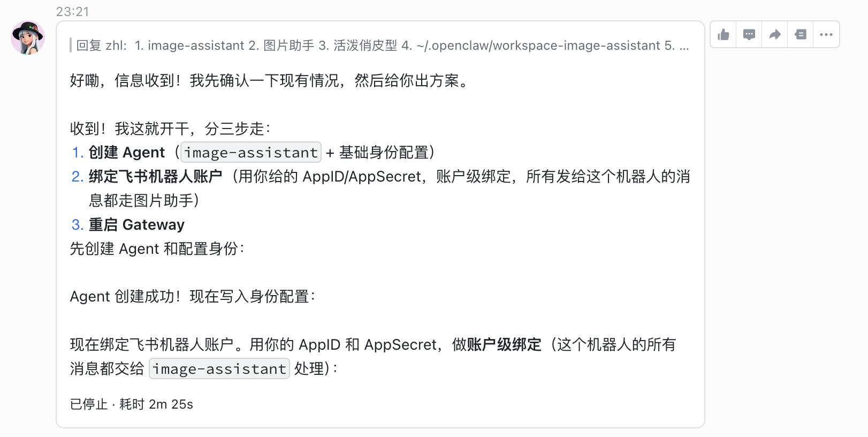Viewport: 868px width, 437px height.
Task: Open reply-in-thread using the thread icon
Action: click(x=801, y=35)
